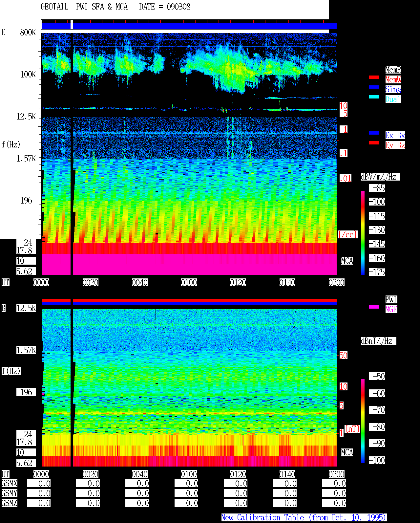Click the GSMY row label

click(10, 493)
